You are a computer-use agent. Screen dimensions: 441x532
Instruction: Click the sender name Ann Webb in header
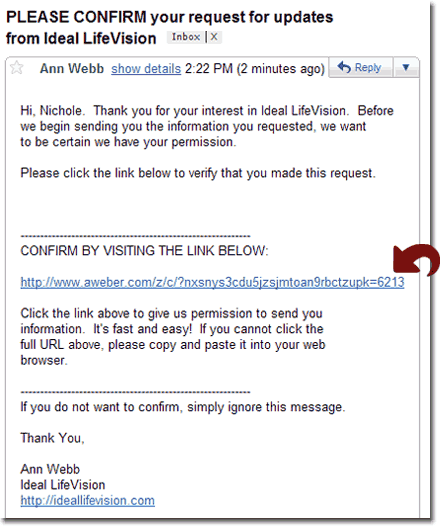72,69
